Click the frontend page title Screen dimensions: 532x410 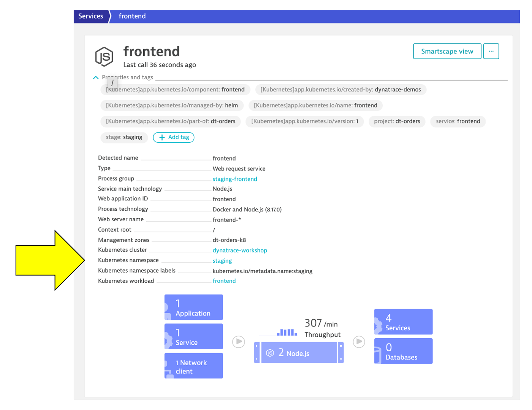pos(152,51)
